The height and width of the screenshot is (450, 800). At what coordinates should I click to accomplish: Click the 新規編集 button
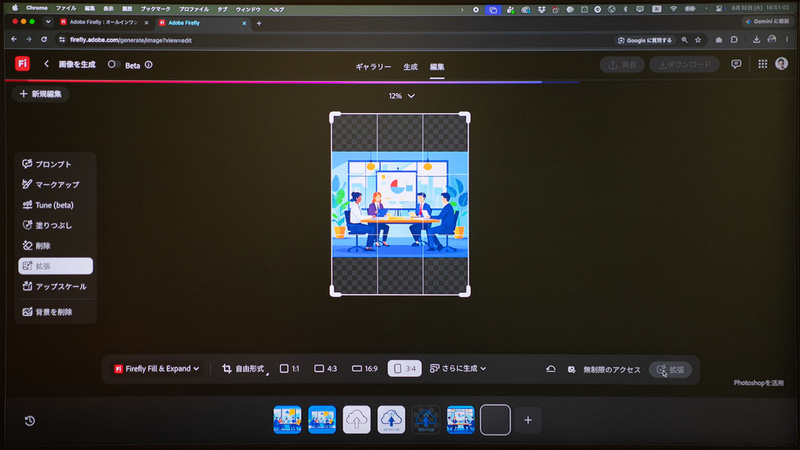click(x=40, y=94)
